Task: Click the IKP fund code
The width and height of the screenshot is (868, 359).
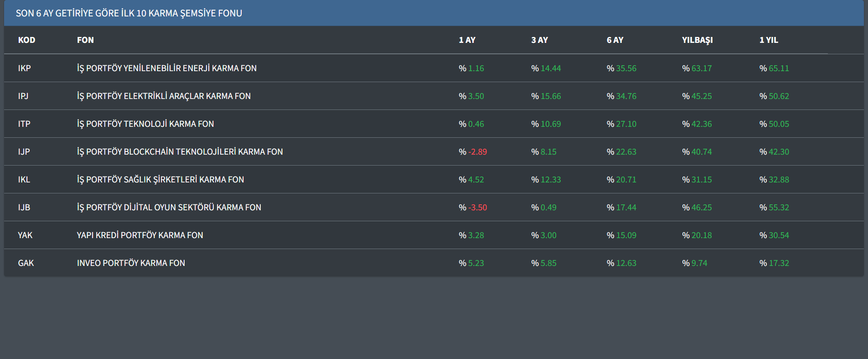Action: (x=24, y=68)
